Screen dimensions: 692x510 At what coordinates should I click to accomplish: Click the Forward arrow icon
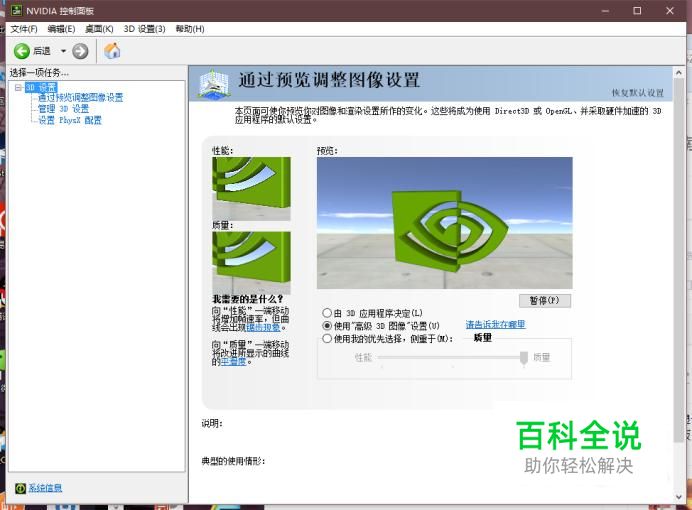[80, 51]
